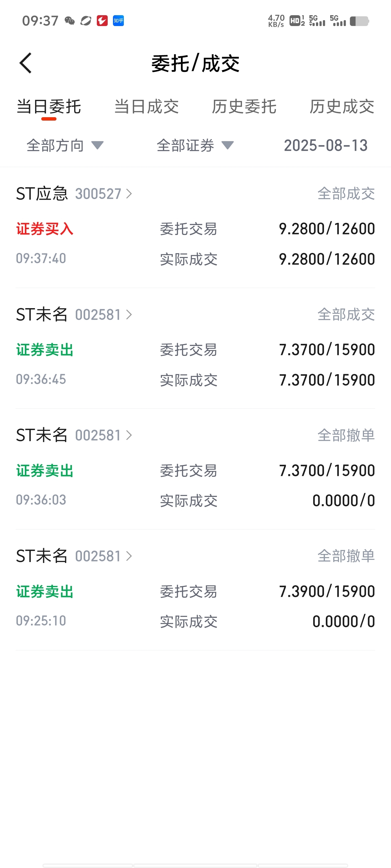Open ST未名 order filled at 09:36:45
The width and height of the screenshot is (391, 868).
[195, 348]
